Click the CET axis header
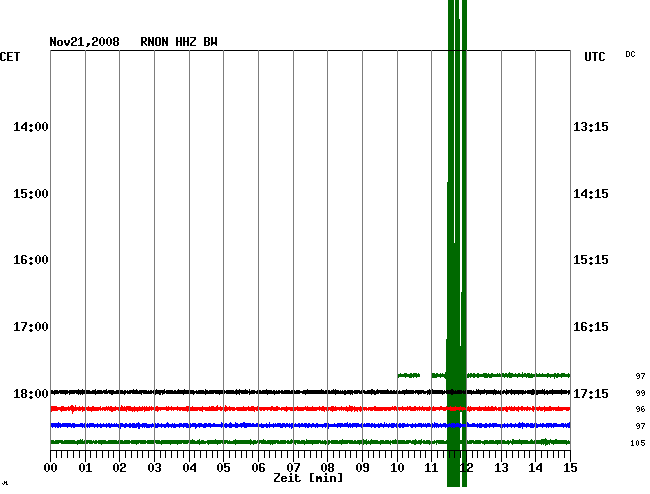The image size is (650, 494). pyautogui.click(x=10, y=57)
